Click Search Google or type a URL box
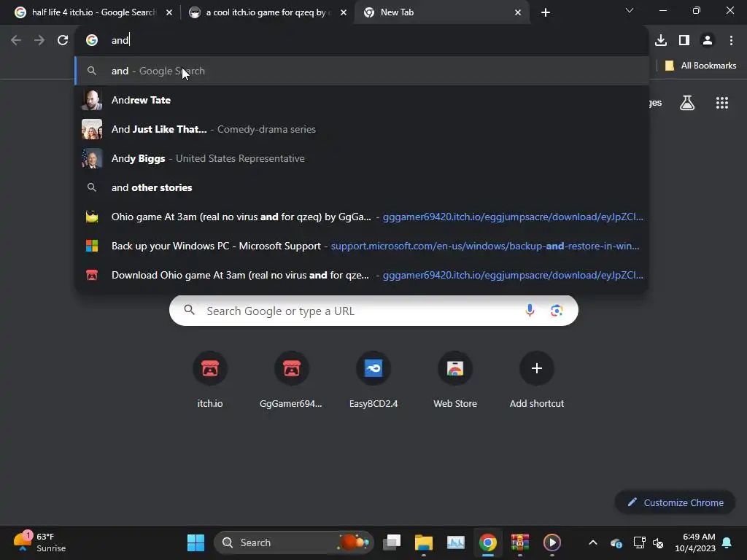 (x=373, y=311)
